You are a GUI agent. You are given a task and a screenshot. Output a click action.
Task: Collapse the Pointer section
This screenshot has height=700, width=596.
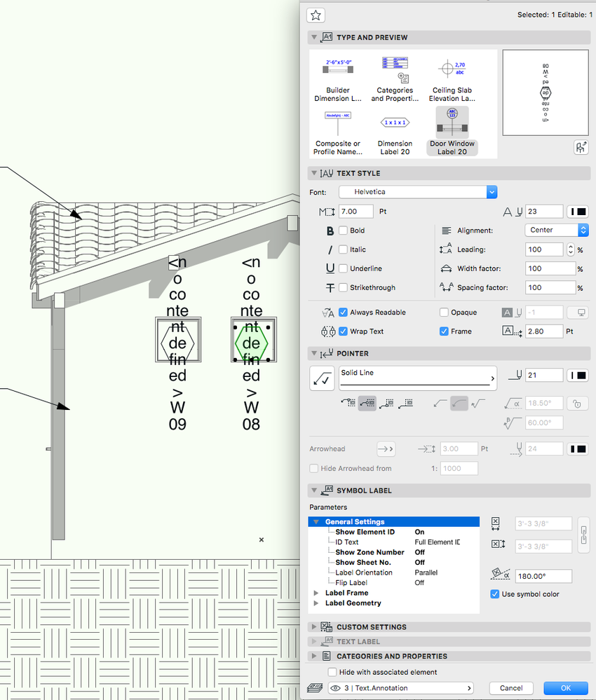(314, 353)
